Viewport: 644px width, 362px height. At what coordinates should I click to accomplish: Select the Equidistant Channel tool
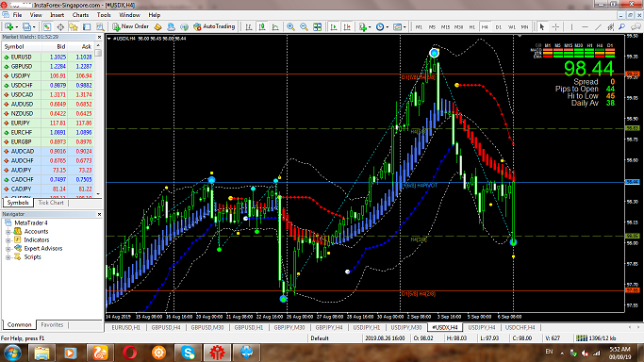click(611, 26)
